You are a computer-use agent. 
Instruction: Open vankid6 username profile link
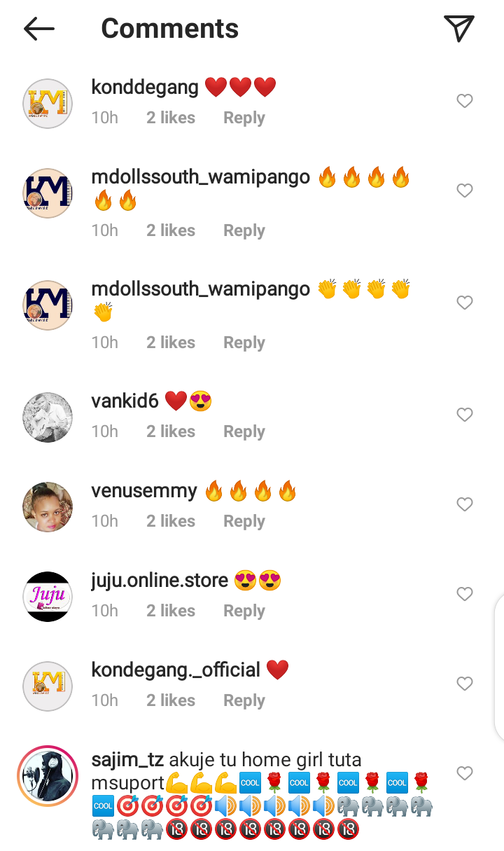pyautogui.click(x=125, y=401)
